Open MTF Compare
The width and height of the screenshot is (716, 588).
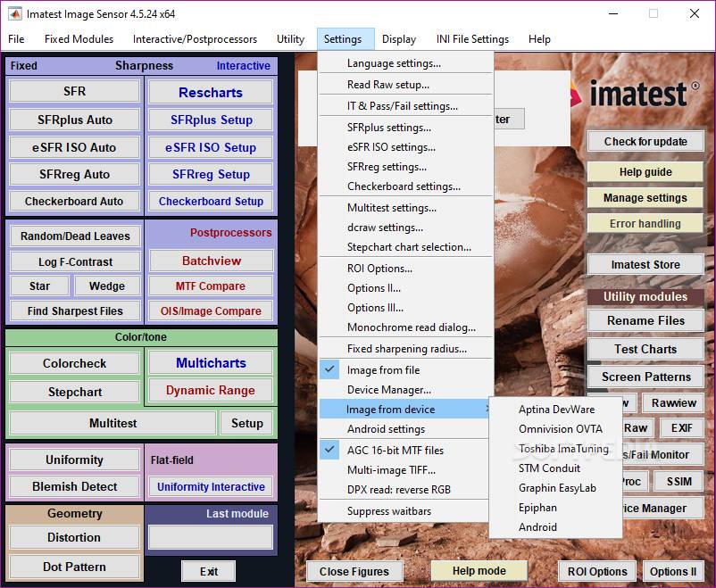click(211, 286)
